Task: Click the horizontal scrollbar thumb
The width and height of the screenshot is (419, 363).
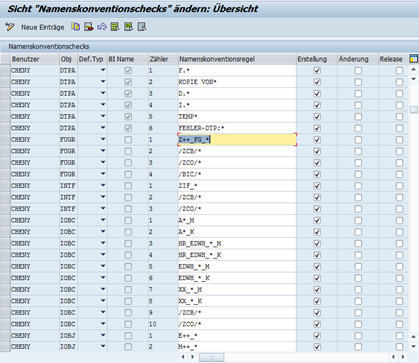Action: [211, 357]
